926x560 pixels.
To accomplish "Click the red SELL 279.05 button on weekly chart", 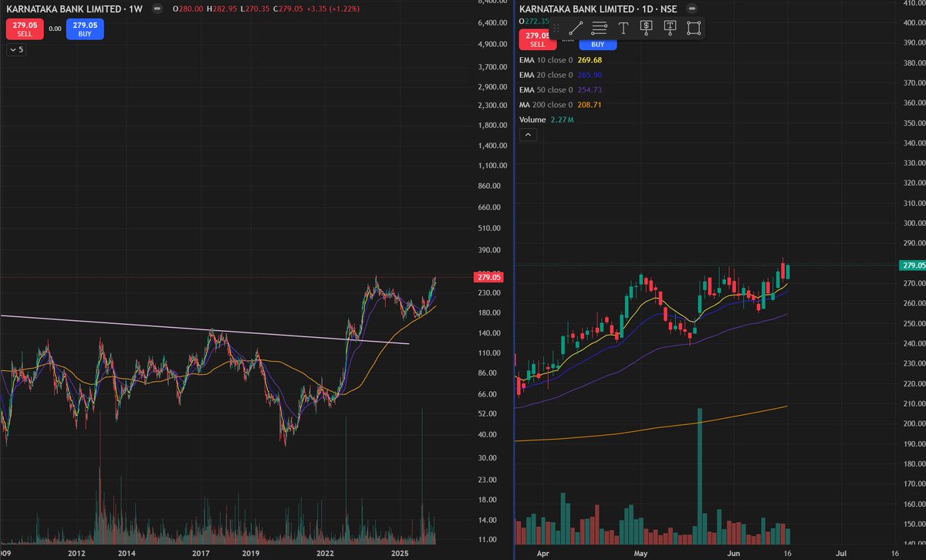I will [x=23, y=29].
